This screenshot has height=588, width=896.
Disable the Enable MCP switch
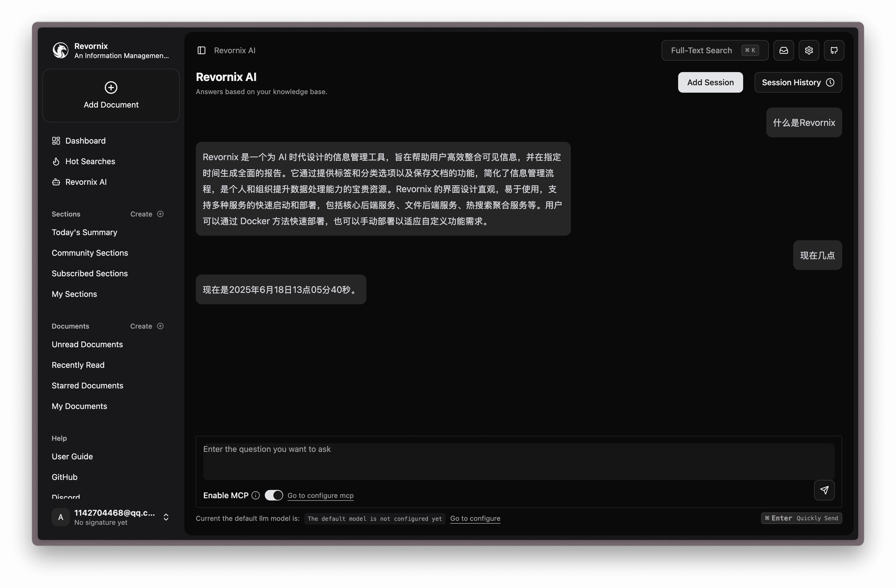click(x=274, y=495)
